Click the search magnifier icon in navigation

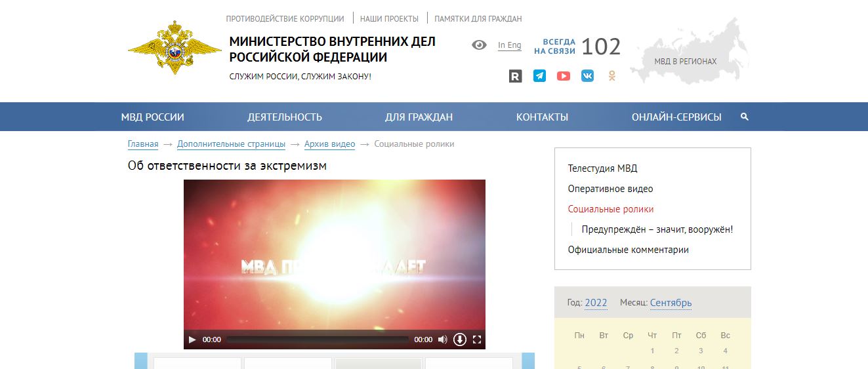click(x=744, y=117)
